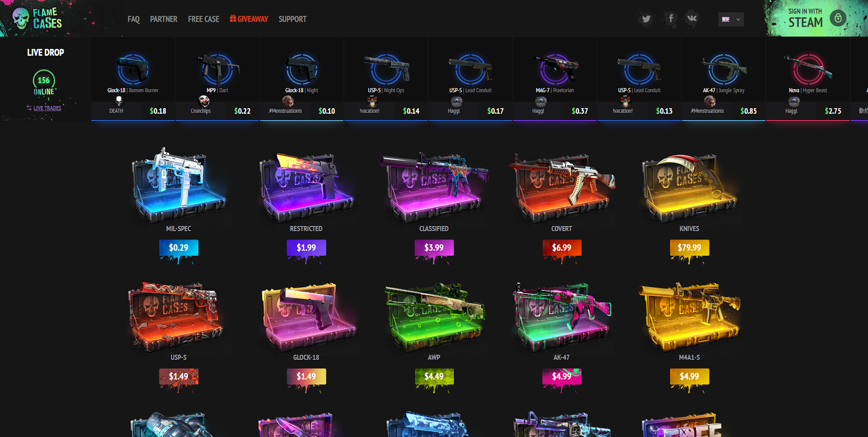Click DEATH user avatar in live drop
The width and height of the screenshot is (868, 437).
tap(119, 101)
